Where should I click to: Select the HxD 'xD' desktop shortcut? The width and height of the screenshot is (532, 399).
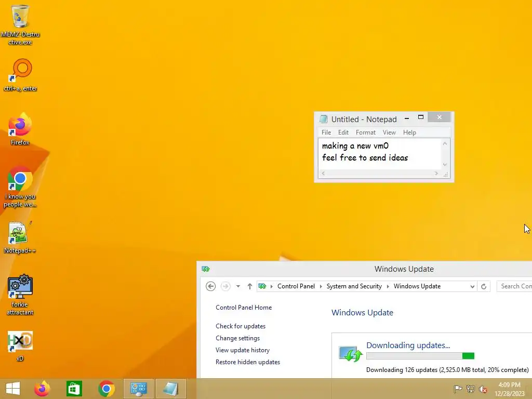(20, 346)
